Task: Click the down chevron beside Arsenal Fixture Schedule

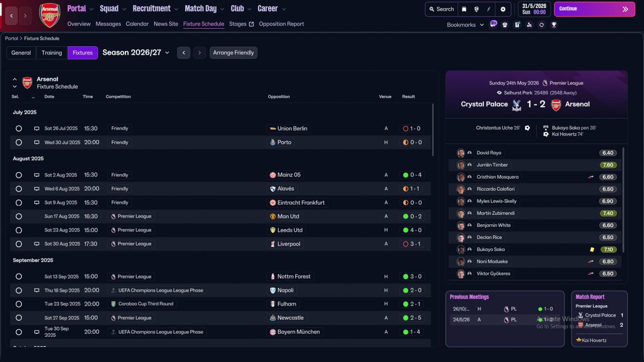Action: [15, 86]
